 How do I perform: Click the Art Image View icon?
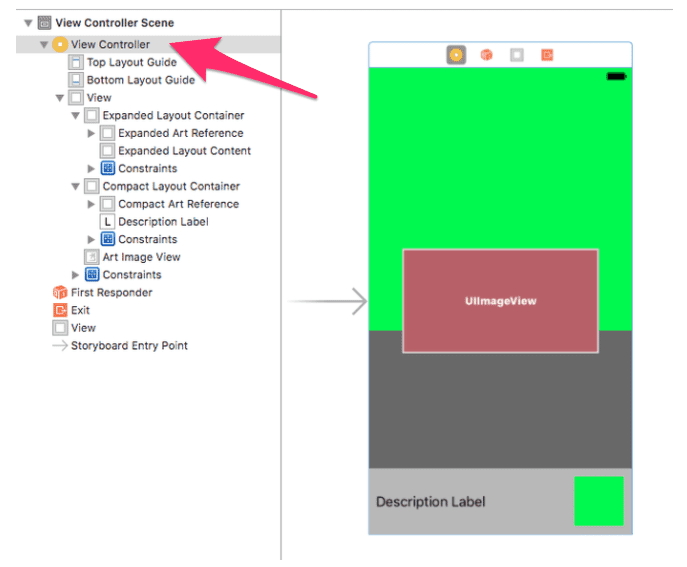coord(92,257)
